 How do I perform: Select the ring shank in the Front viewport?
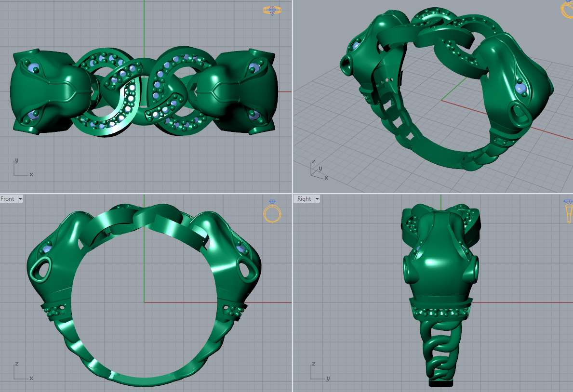[145, 380]
